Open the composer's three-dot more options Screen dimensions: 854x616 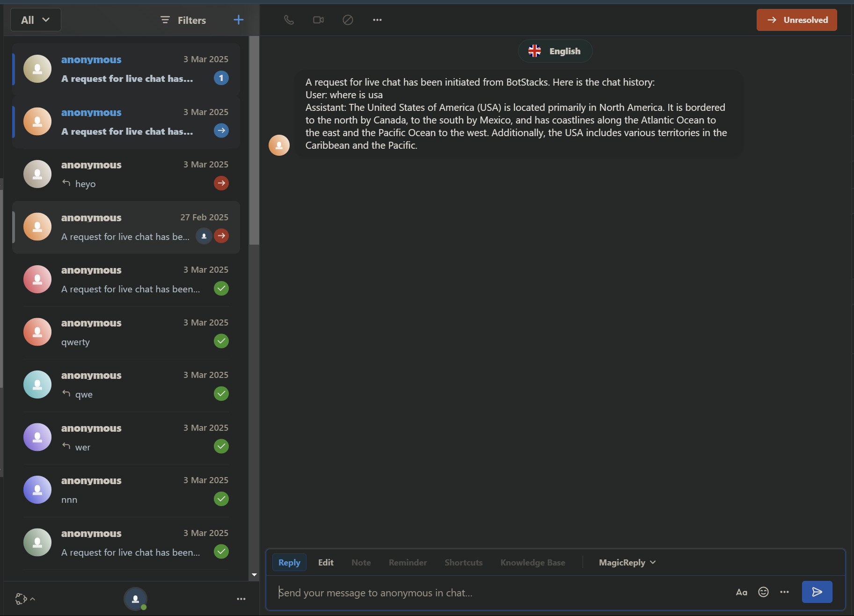click(x=785, y=592)
